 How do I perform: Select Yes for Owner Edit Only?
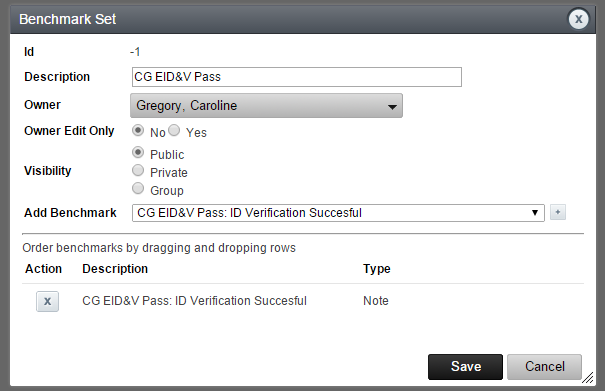(174, 130)
